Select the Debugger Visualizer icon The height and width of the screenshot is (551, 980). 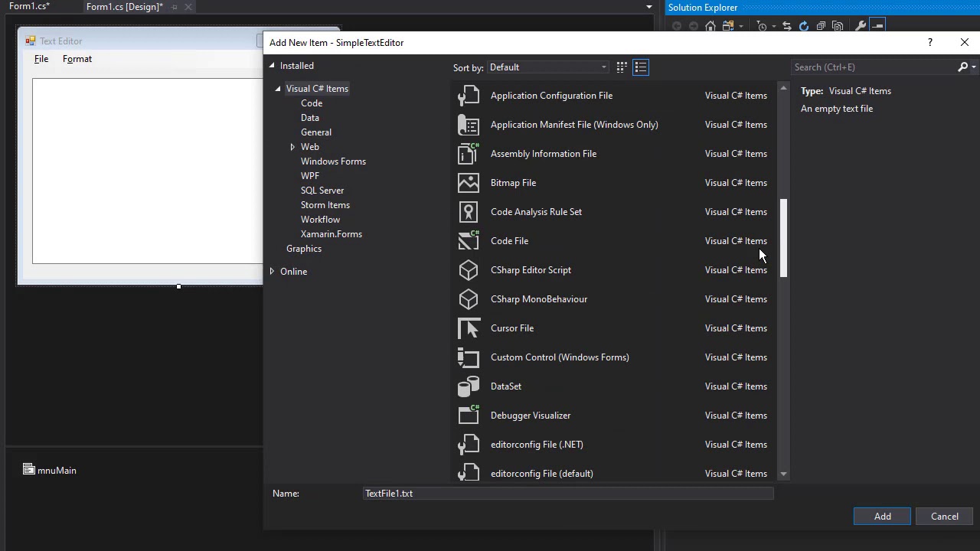click(468, 416)
